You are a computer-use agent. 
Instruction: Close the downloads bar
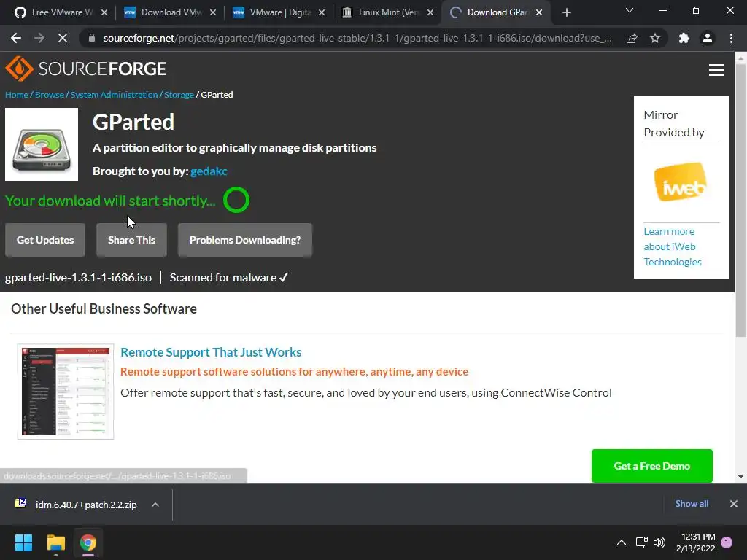[x=734, y=504]
